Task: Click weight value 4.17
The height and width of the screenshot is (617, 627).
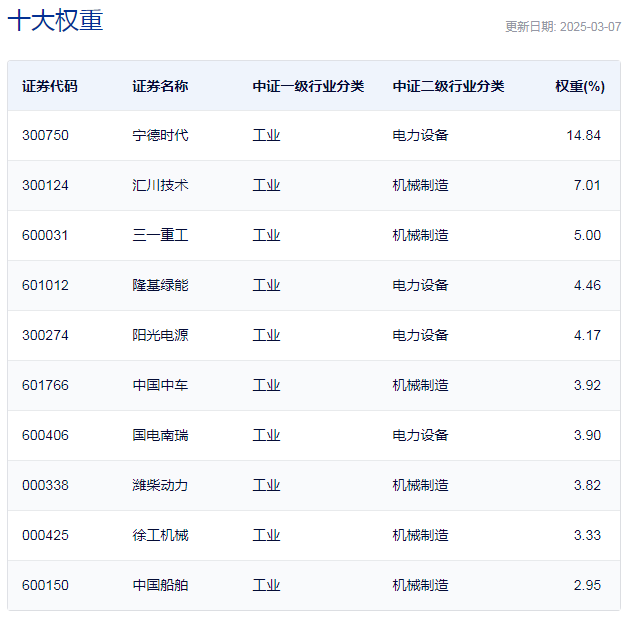Action: pos(587,335)
